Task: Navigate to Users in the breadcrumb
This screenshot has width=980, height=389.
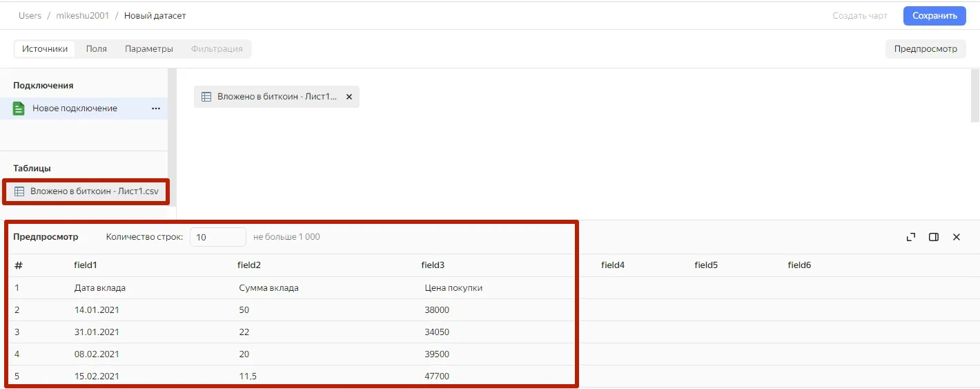Action: pyautogui.click(x=30, y=16)
